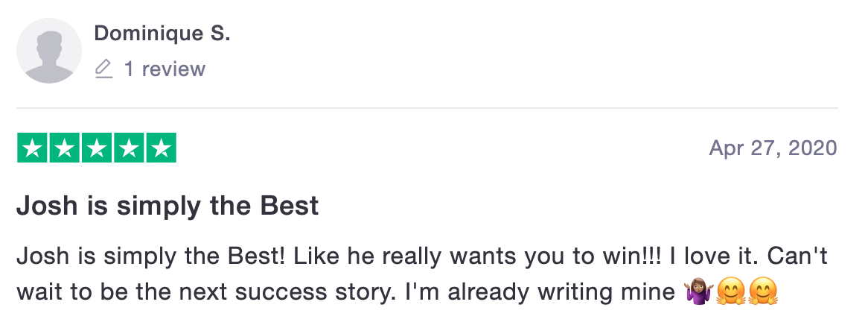Click the first green rating star
The width and height of the screenshot is (868, 331).
point(32,148)
